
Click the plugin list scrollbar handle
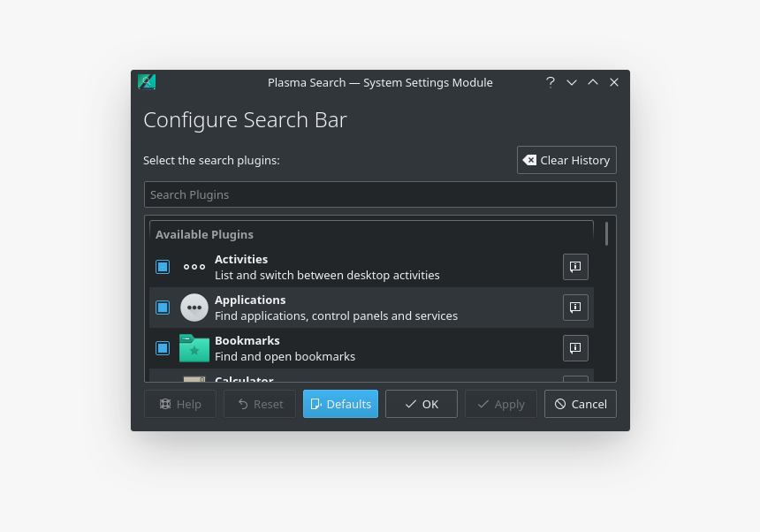(606, 233)
